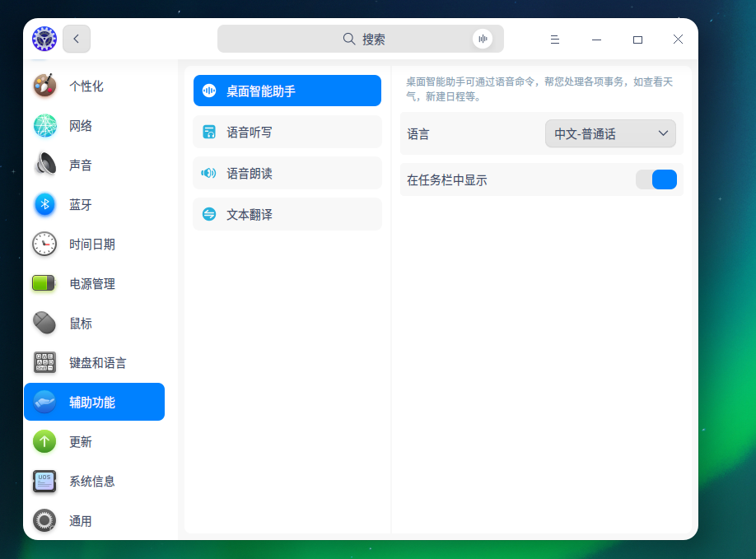Open the hamburger main menu
756x559 pixels.
tap(555, 40)
